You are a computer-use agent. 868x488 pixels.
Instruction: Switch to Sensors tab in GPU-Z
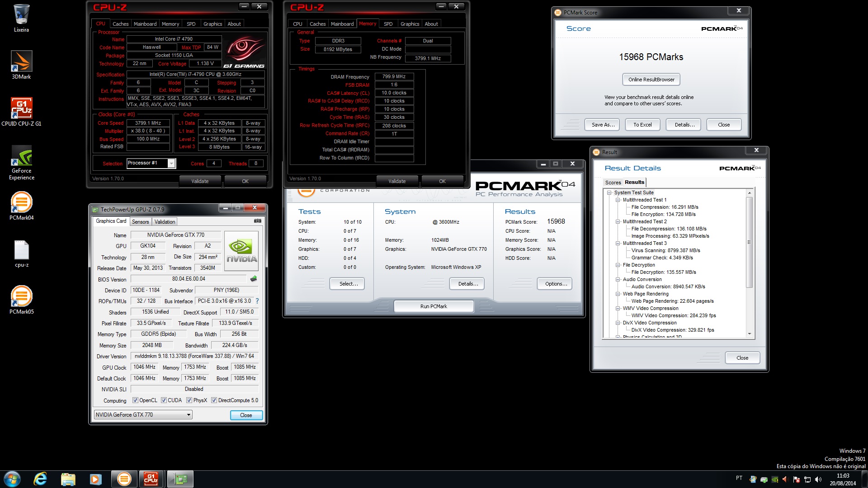click(x=140, y=222)
